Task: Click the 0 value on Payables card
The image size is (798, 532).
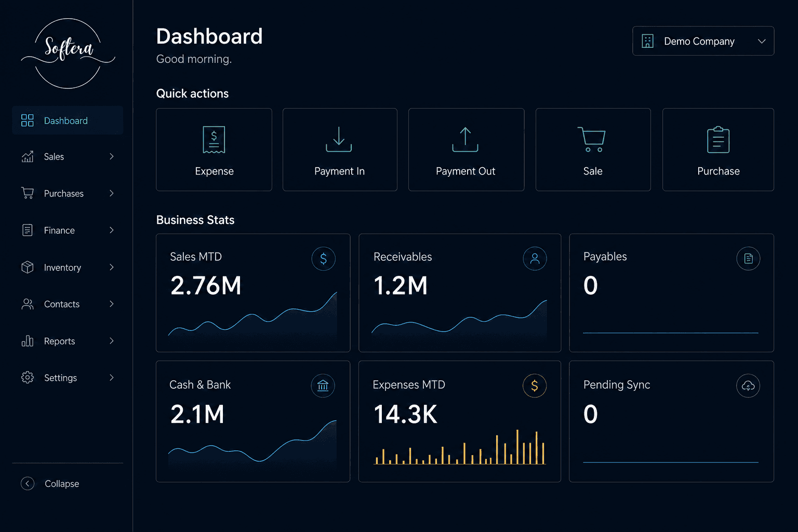Action: [x=591, y=286]
